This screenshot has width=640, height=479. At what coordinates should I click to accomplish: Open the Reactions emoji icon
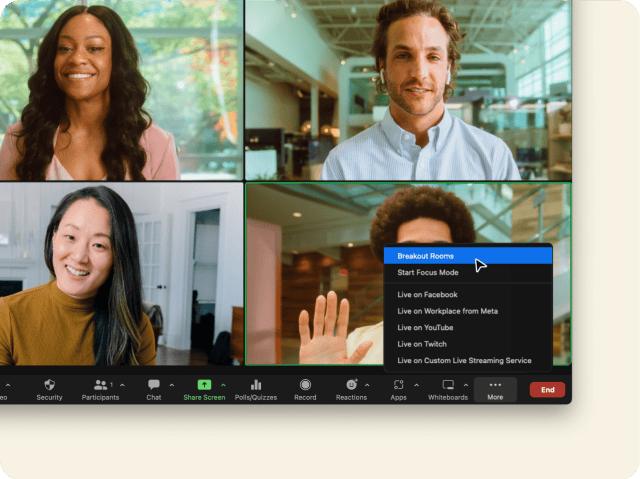click(x=351, y=385)
